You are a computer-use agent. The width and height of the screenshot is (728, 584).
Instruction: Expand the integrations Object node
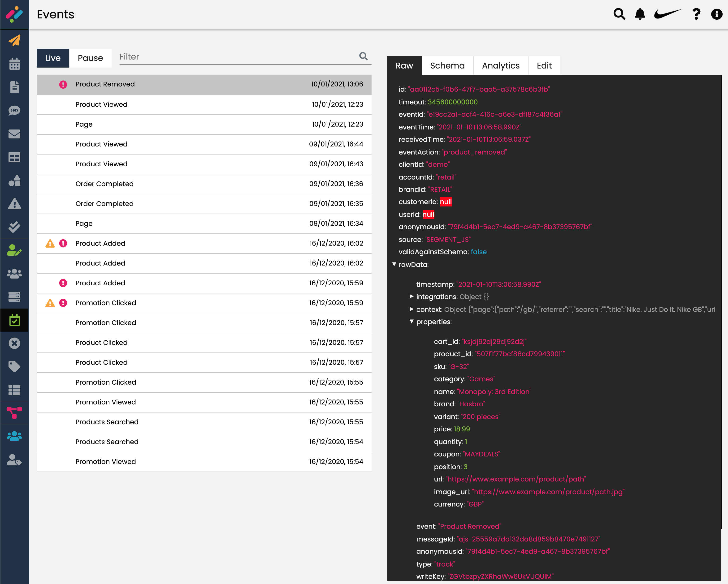[412, 296]
